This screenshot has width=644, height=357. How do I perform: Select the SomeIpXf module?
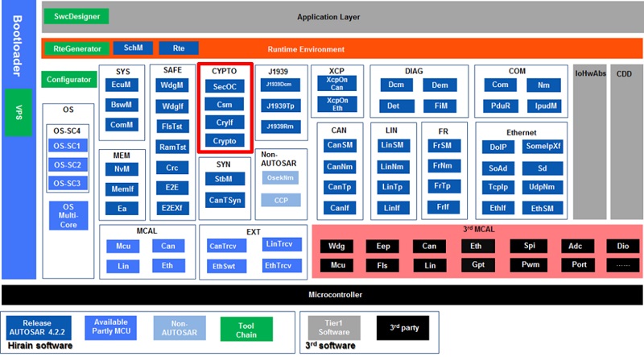coord(543,147)
